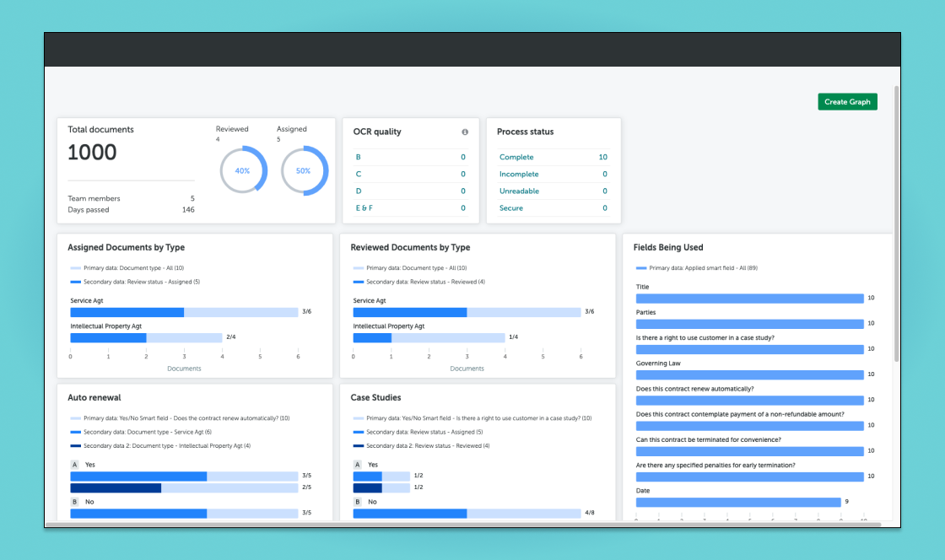
Task: Click Primary data legend swatch in Fields Being Used
Action: coord(641,268)
